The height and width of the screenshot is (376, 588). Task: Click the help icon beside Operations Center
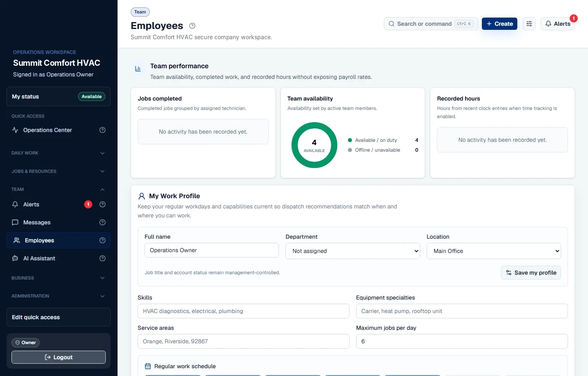coord(102,130)
